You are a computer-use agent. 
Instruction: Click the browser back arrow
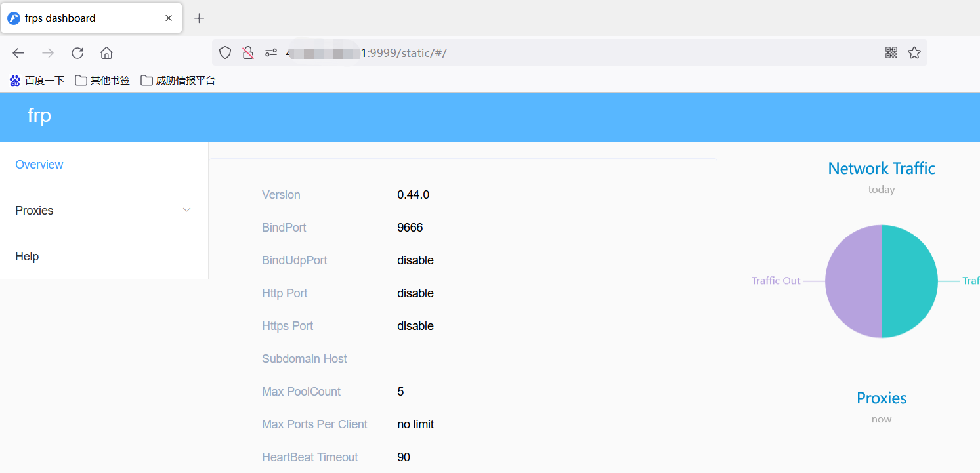18,53
